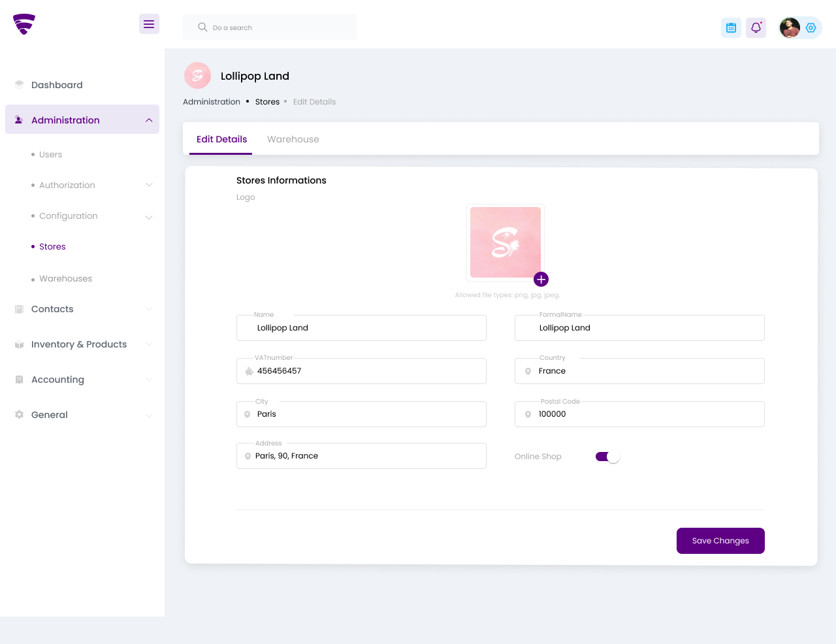The image size is (836, 644).
Task: Expand the Authorization submenu chevron
Action: (149, 185)
